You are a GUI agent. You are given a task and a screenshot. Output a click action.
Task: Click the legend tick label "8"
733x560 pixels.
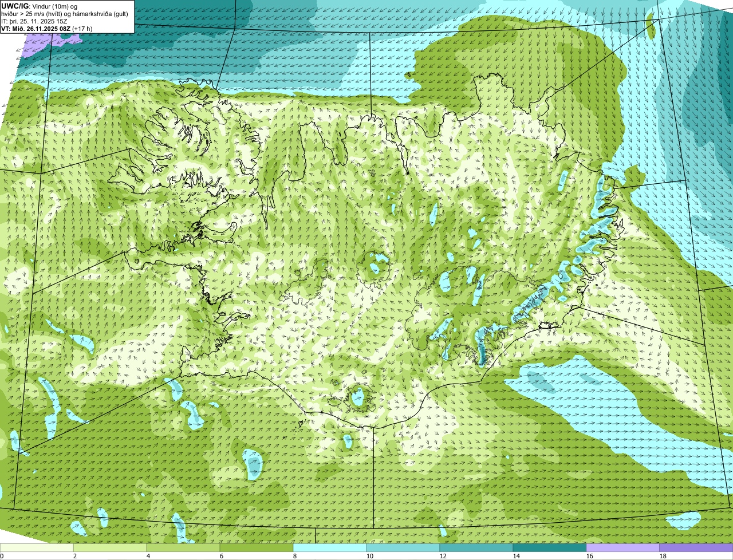(x=295, y=556)
